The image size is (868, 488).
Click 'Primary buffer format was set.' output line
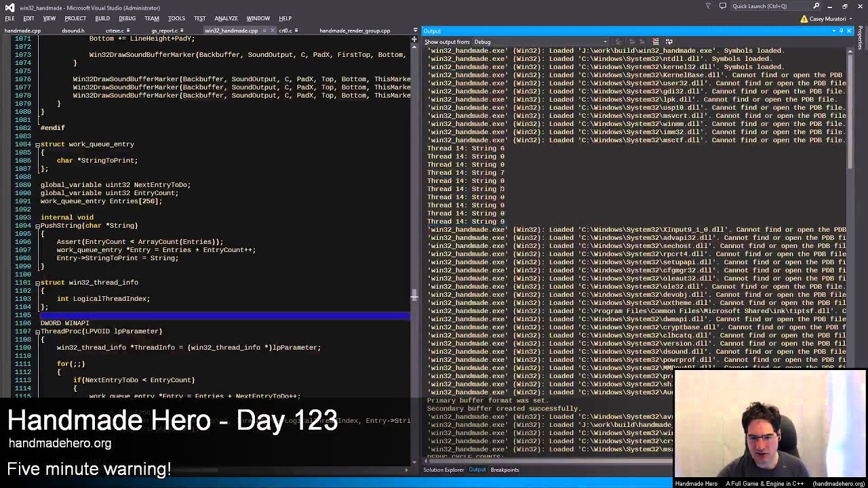pyautogui.click(x=488, y=401)
